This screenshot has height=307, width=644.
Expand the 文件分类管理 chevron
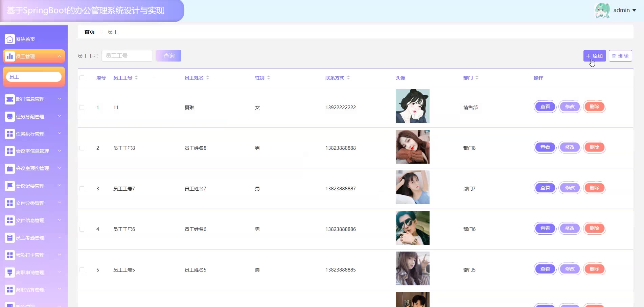(60, 203)
